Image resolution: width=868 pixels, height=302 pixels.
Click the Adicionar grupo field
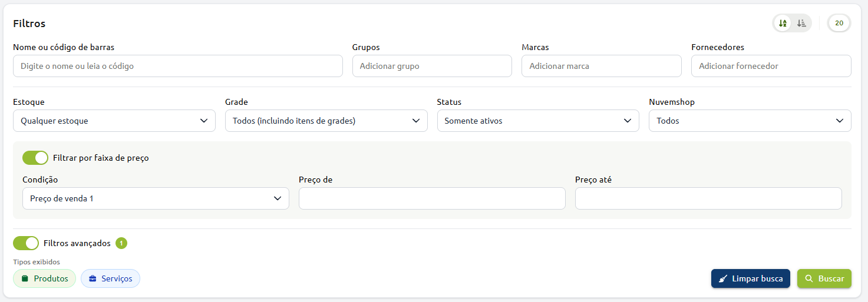point(432,66)
